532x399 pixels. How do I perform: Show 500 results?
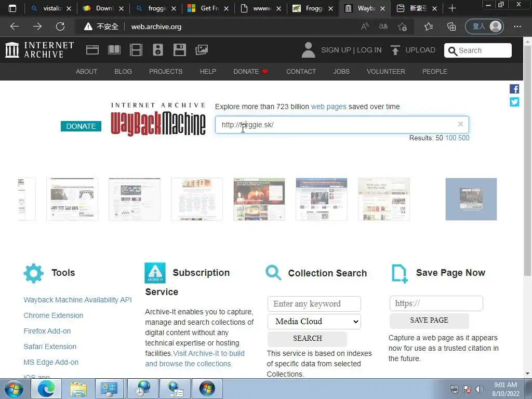coord(464,138)
